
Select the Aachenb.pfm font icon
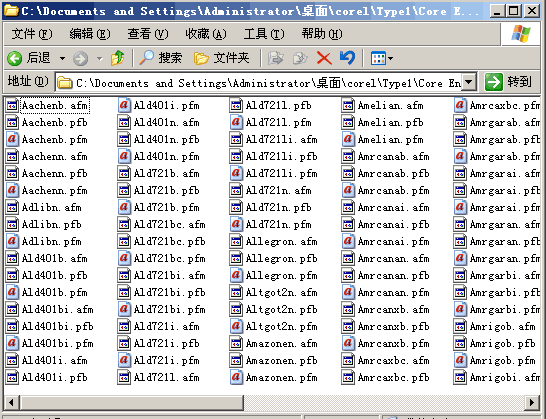(12, 139)
